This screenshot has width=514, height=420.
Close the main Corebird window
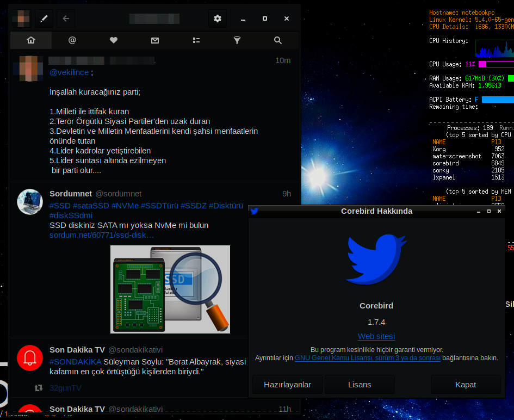coord(287,18)
